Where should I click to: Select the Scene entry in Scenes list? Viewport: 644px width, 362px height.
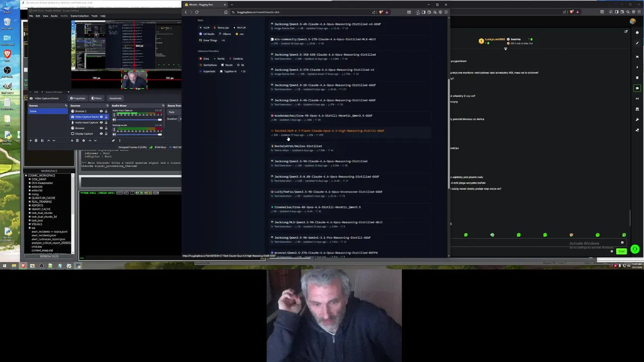(48, 111)
